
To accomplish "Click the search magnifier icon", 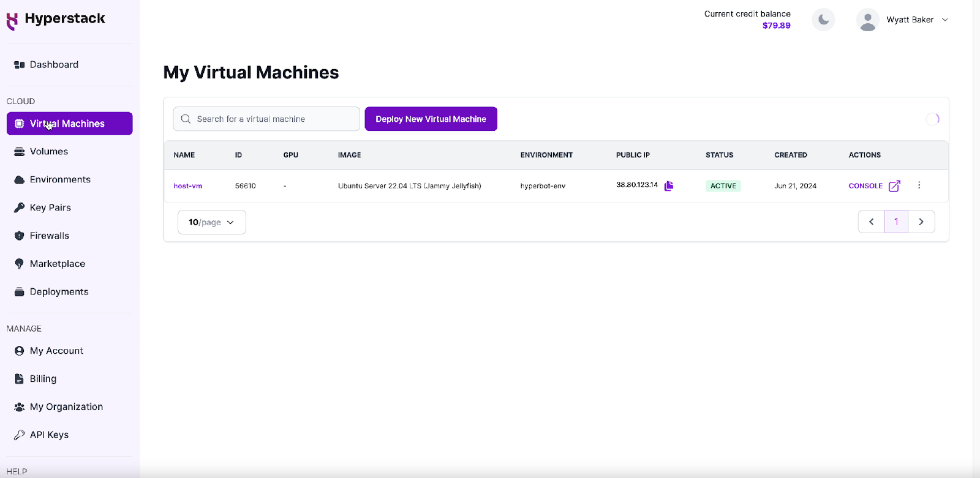I will (x=186, y=119).
